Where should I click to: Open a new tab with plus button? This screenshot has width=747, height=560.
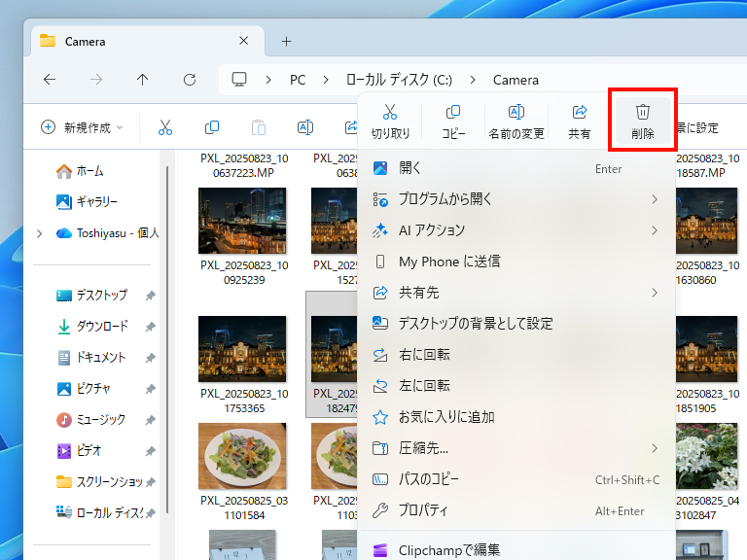pos(286,42)
